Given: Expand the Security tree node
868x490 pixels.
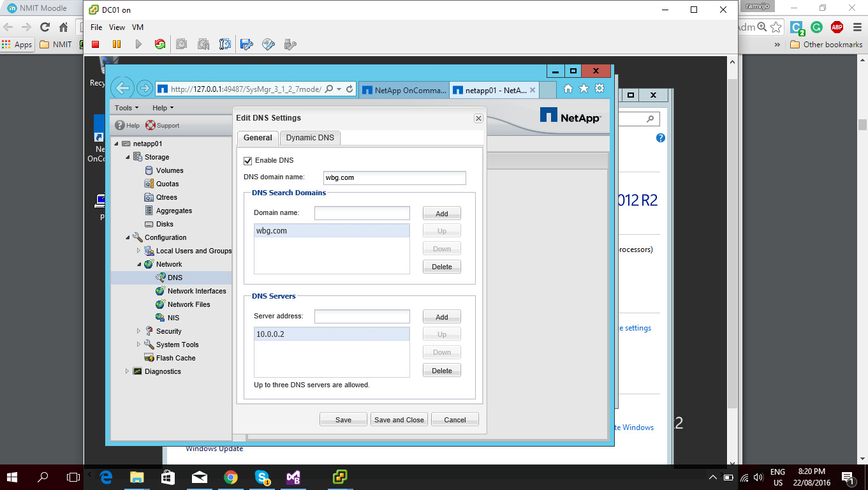Looking at the screenshot, I should point(138,331).
